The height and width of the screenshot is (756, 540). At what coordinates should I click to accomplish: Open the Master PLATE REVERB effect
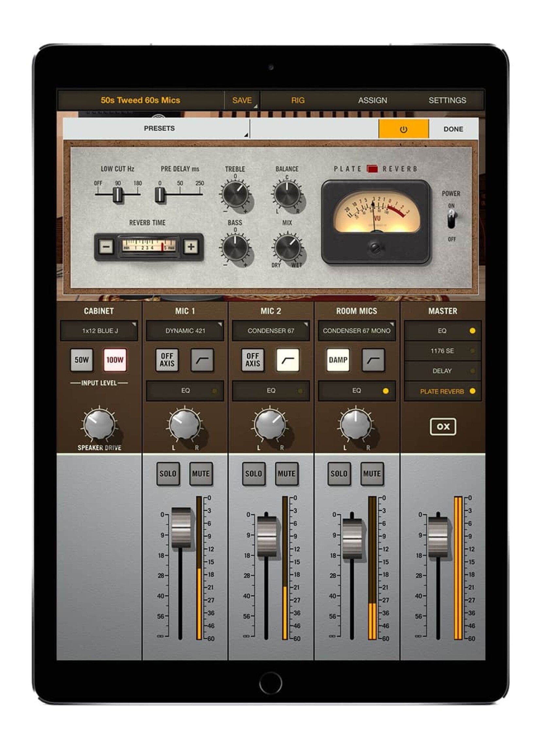[443, 391]
